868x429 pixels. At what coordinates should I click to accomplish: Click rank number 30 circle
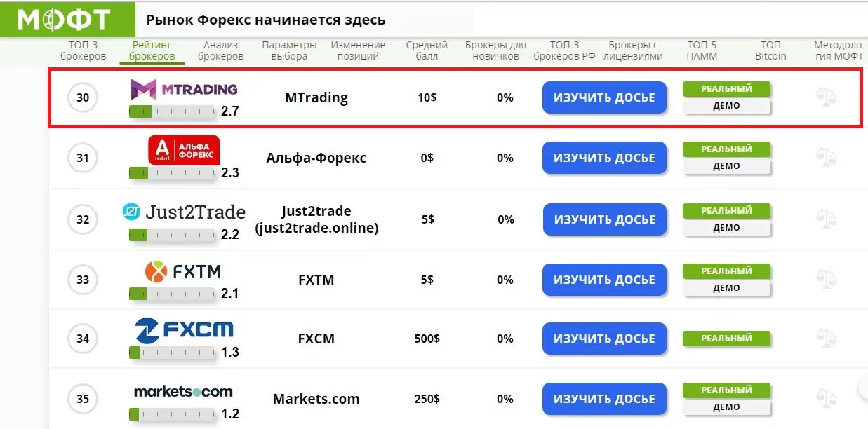[83, 97]
